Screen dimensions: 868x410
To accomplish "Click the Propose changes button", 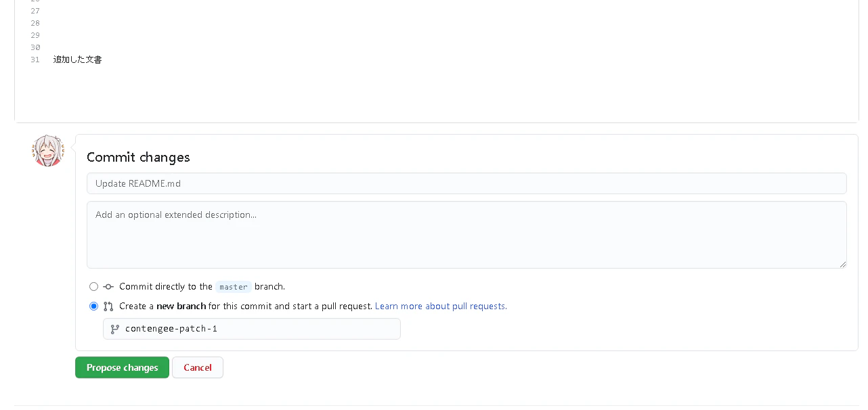I will (x=122, y=367).
